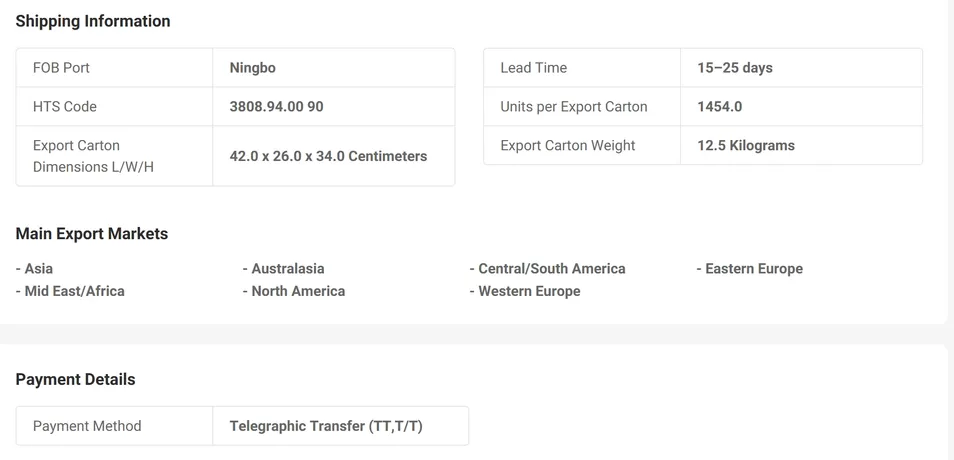This screenshot has width=954, height=460.
Task: Click the 12.5 Kilograms weight value
Action: (746, 145)
